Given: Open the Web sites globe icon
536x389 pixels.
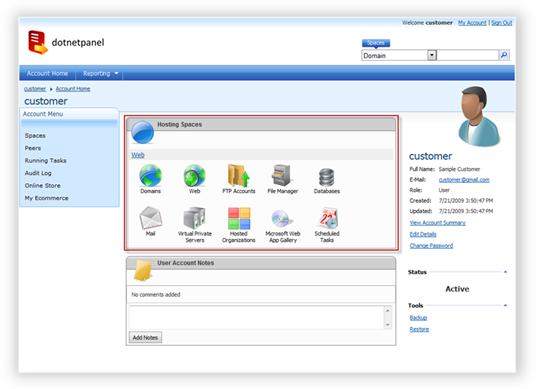Looking at the screenshot, I should (x=195, y=176).
